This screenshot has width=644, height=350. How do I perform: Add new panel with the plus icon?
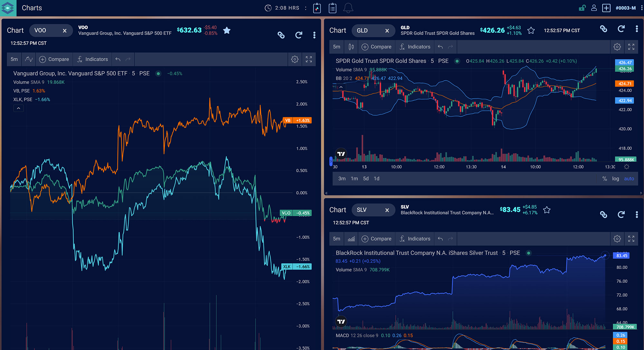606,8
